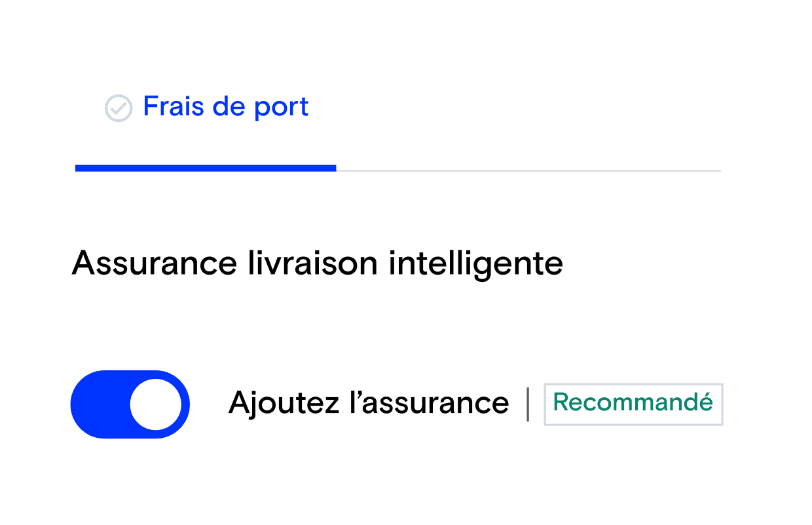Viewport: 812px width, 525px height.
Task: Click the green Recommandé badge
Action: point(633,403)
